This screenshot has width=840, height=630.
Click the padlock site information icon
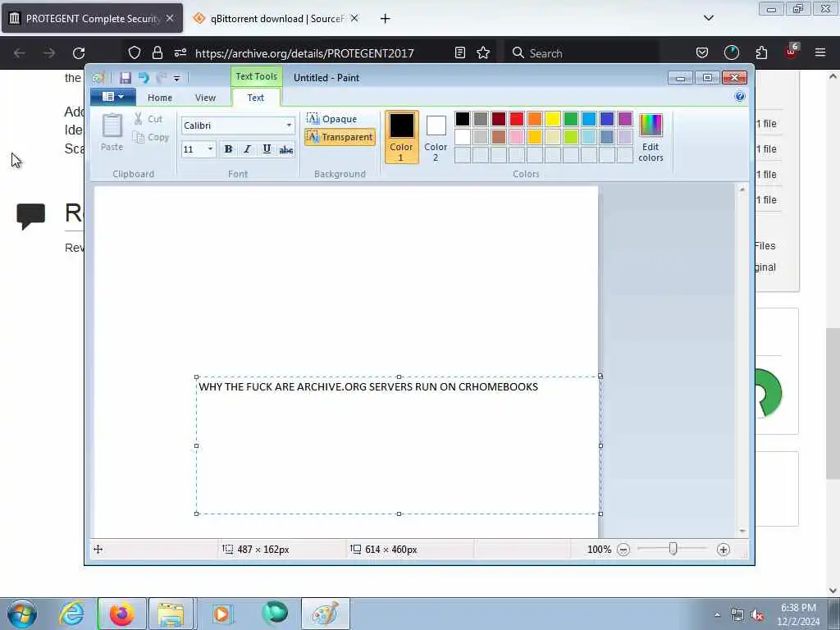(157, 52)
